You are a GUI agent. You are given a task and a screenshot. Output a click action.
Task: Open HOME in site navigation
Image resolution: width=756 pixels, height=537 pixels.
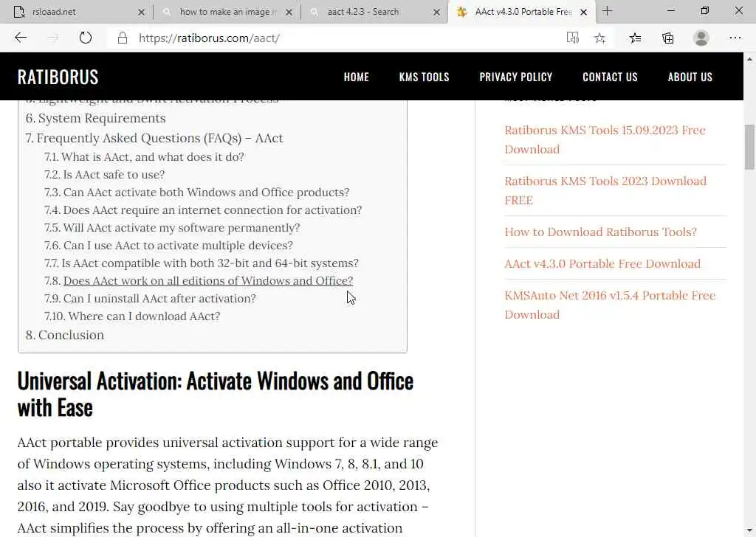357,77
